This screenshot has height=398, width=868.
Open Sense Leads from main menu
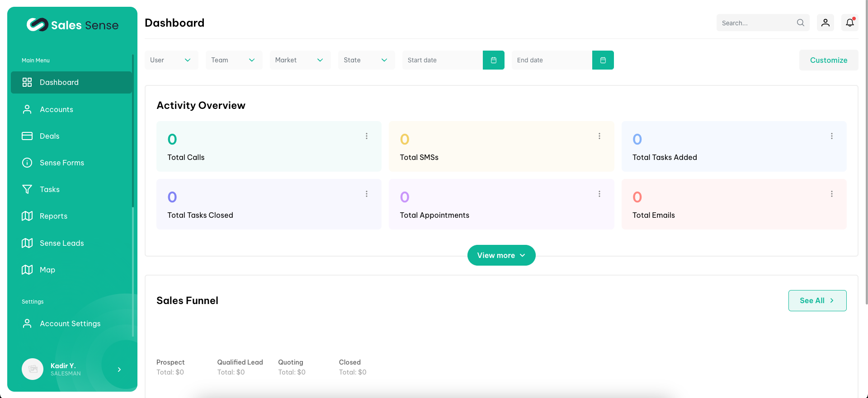click(x=62, y=243)
